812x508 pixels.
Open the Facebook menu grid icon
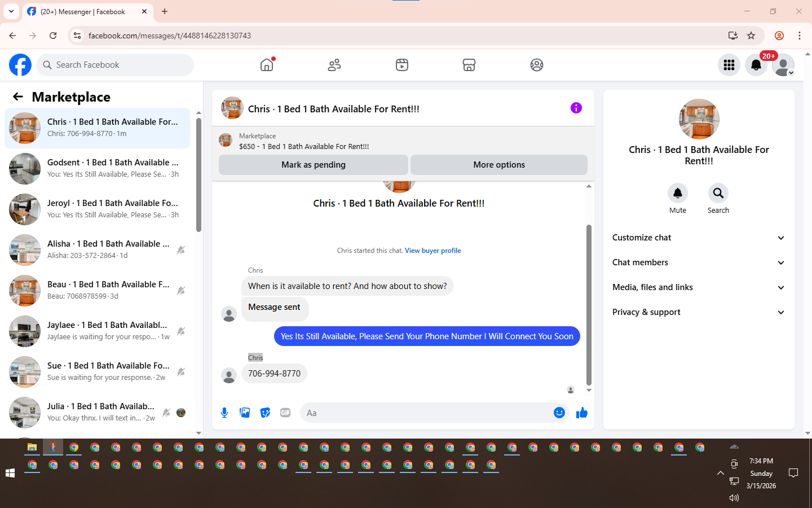coord(729,65)
